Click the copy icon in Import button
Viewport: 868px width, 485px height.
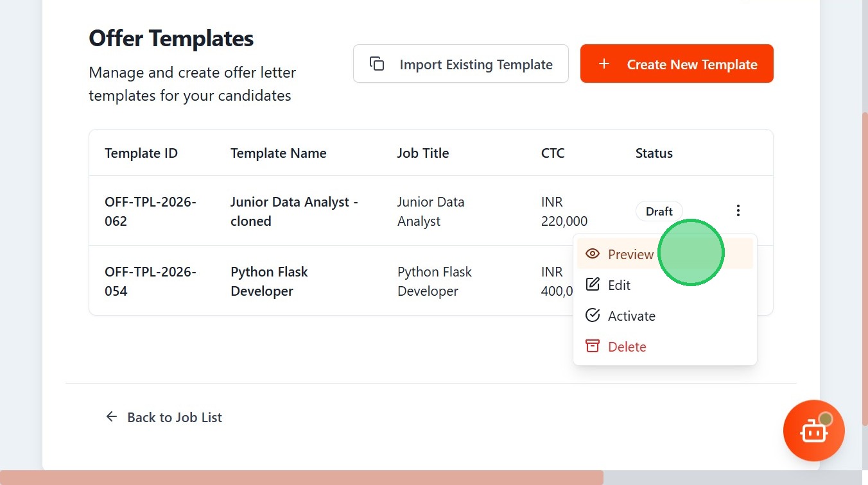pos(377,64)
